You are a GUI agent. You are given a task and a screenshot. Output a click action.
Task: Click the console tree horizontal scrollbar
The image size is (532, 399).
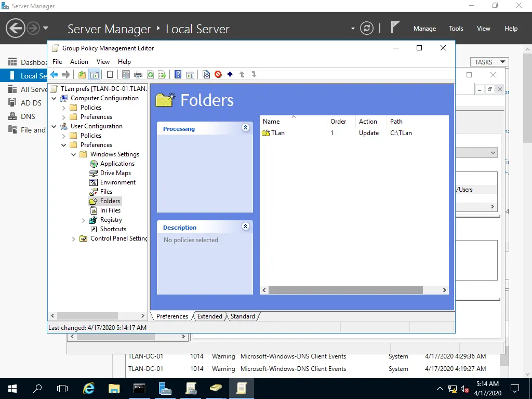click(x=87, y=315)
